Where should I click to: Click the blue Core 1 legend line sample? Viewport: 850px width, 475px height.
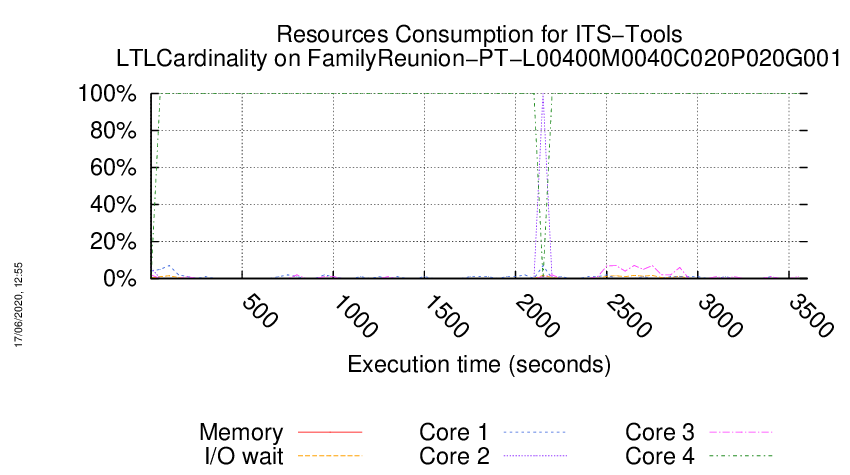point(535,432)
